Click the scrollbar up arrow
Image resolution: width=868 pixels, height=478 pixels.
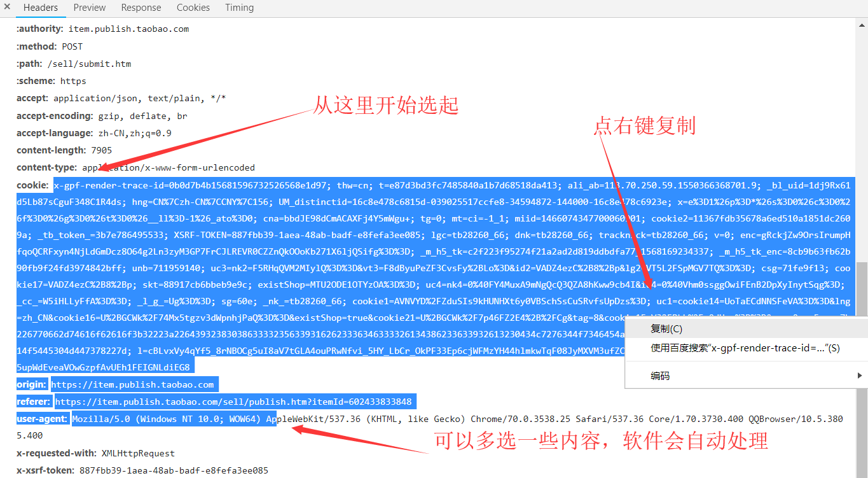tap(862, 24)
